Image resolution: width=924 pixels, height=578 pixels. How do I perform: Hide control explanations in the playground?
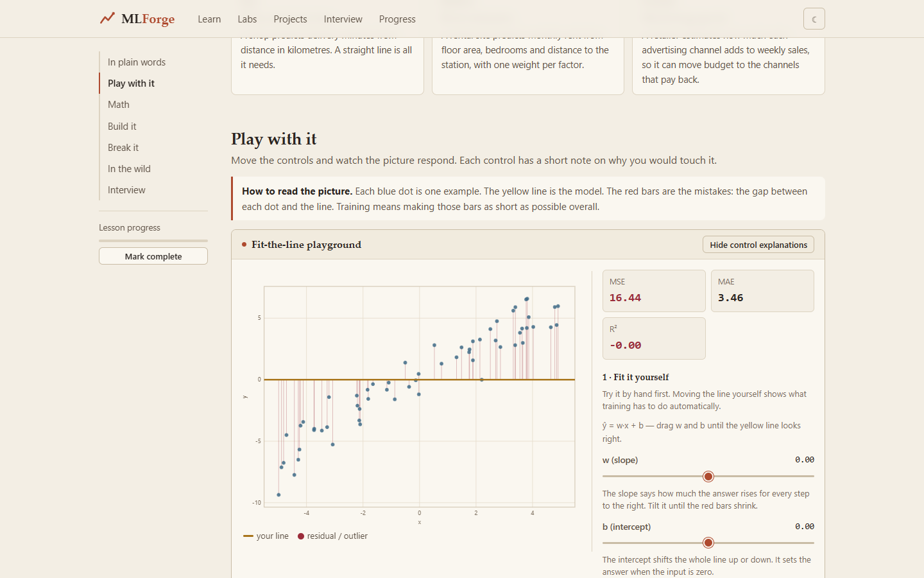click(x=758, y=245)
